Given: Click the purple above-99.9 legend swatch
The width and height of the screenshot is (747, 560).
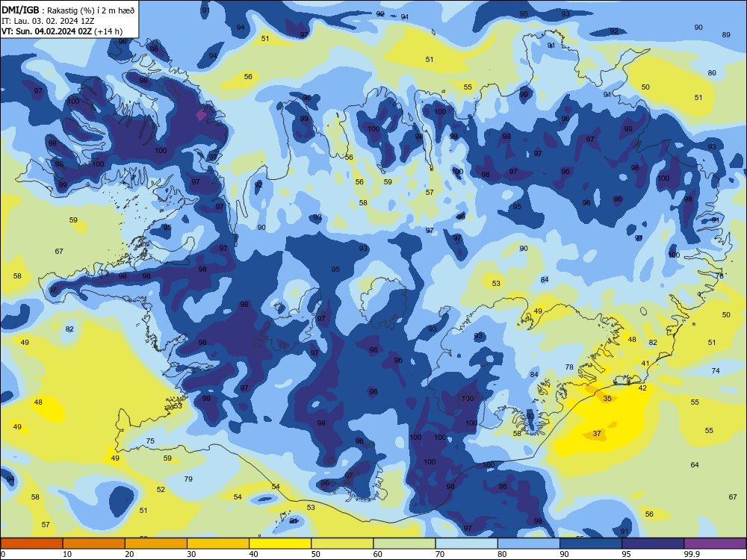Looking at the screenshot, I should coord(715,544).
